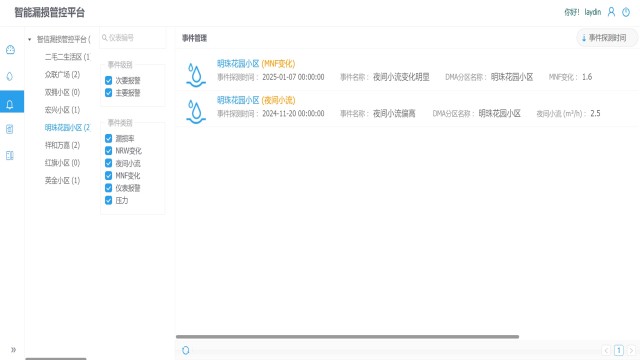Go to next page arrow
Viewport: 640px width, 360px height.
click(631, 350)
